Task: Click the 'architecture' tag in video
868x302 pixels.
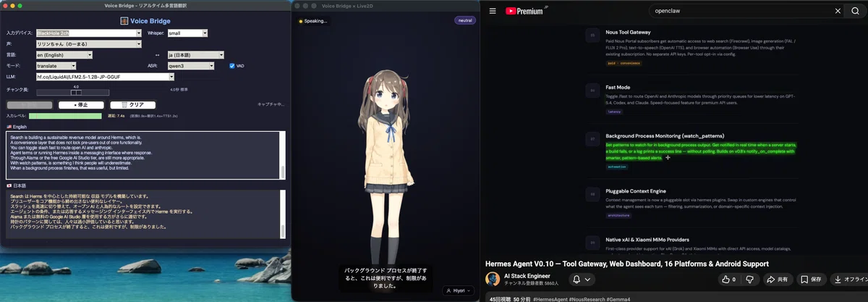Action: pyautogui.click(x=618, y=215)
